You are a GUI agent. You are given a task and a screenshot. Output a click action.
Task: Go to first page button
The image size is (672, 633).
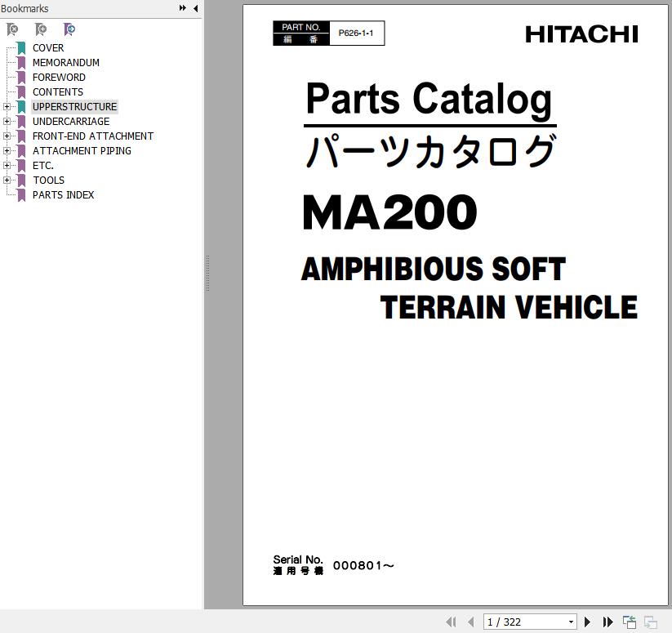click(x=451, y=622)
